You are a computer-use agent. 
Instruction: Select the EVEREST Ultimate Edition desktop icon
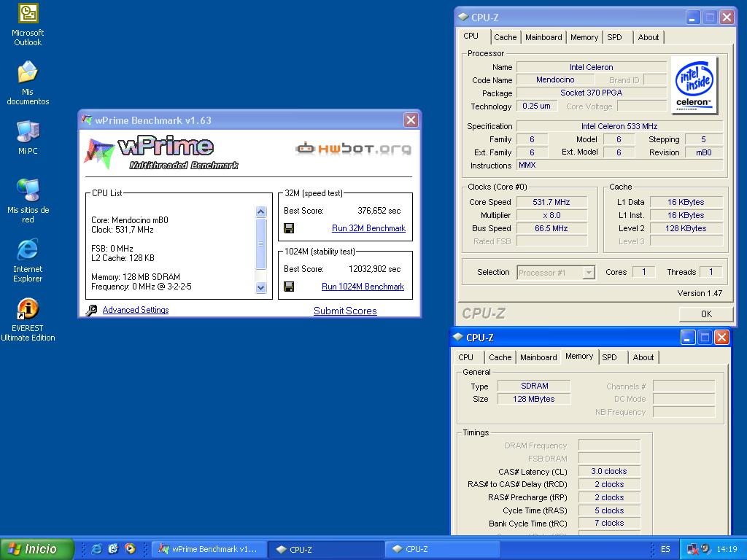[x=28, y=320]
